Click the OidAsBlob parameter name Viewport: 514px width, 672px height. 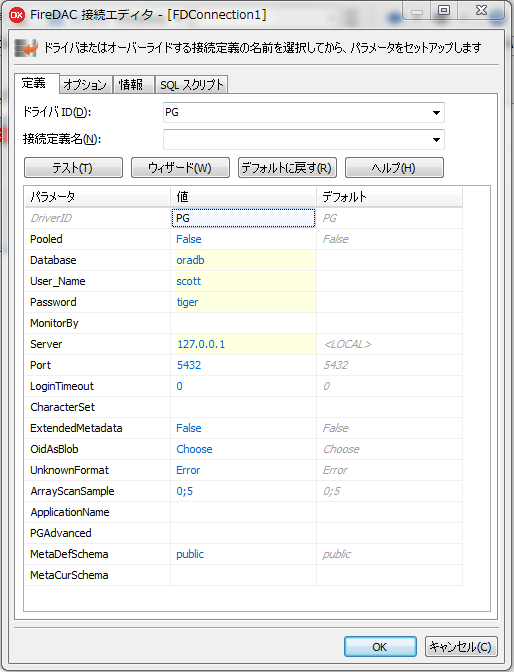pyautogui.click(x=54, y=449)
